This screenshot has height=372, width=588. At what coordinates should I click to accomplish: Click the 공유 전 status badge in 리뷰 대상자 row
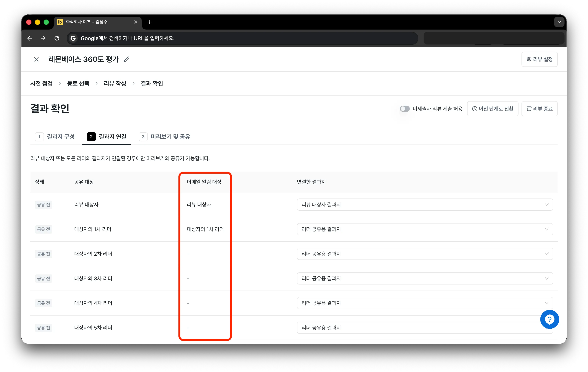tap(43, 205)
